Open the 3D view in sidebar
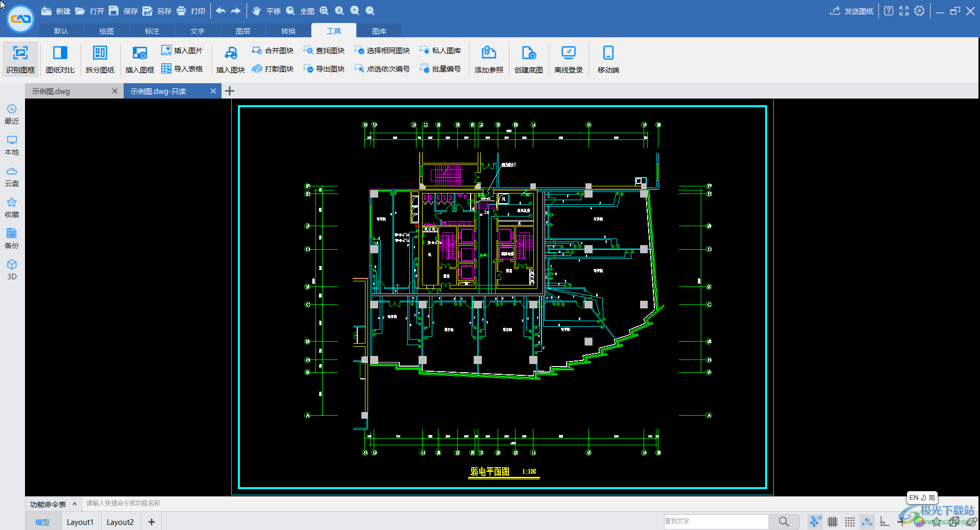The width and height of the screenshot is (980, 530). click(x=12, y=270)
